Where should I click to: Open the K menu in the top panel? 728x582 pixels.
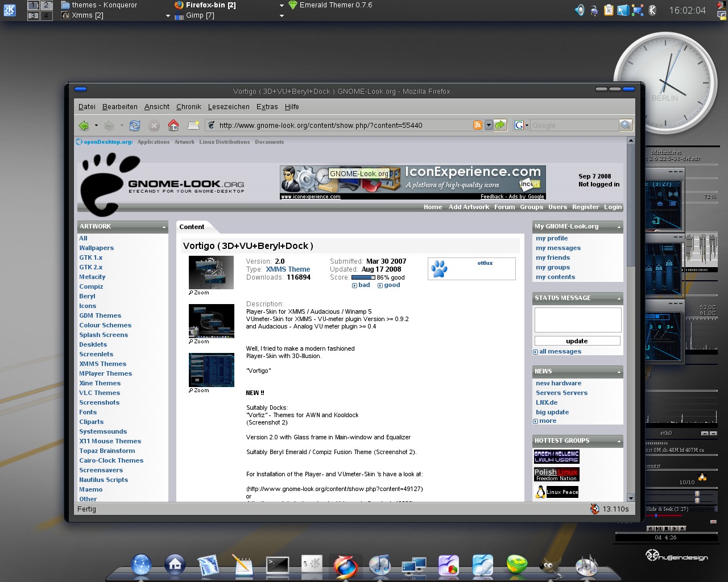(10, 10)
